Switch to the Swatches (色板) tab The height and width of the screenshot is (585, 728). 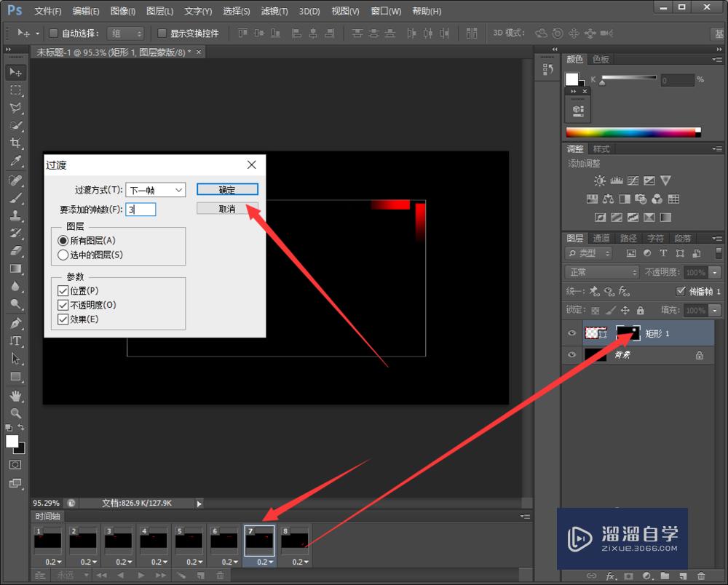(x=601, y=59)
